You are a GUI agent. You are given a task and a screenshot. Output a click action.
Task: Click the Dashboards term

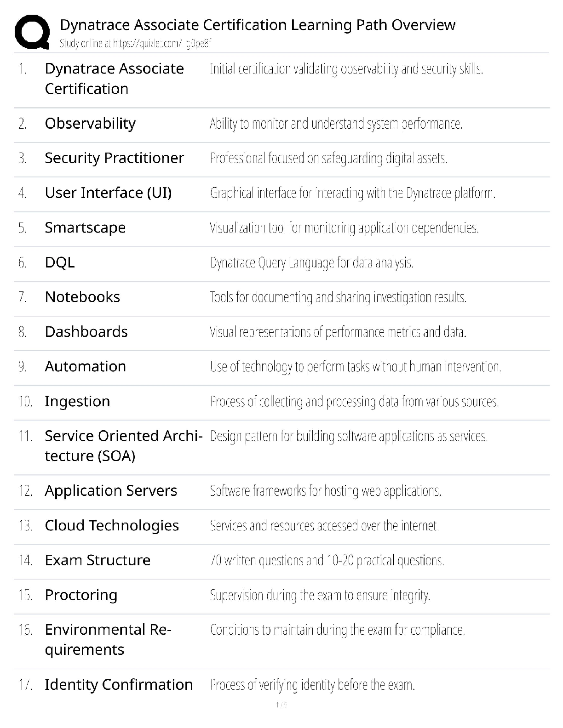point(86,332)
